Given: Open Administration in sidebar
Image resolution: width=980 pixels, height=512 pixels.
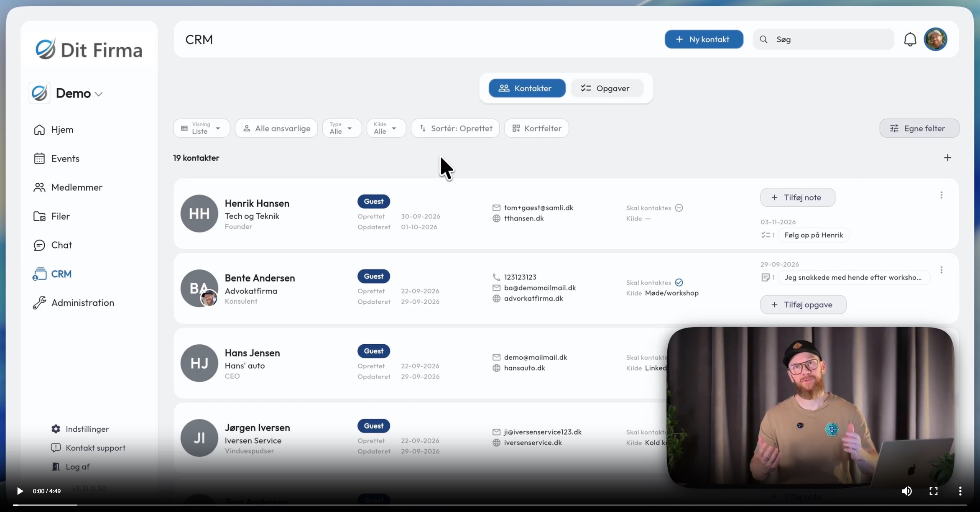Looking at the screenshot, I should [74, 303].
